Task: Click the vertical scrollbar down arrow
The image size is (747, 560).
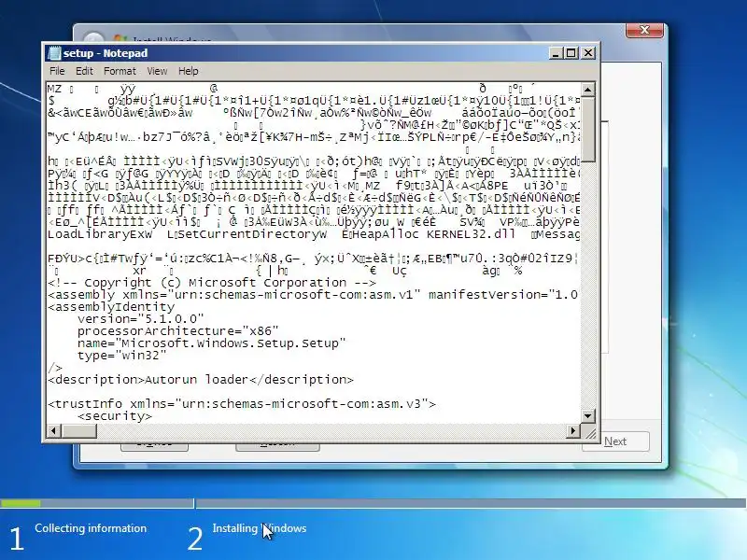Action: (x=588, y=416)
